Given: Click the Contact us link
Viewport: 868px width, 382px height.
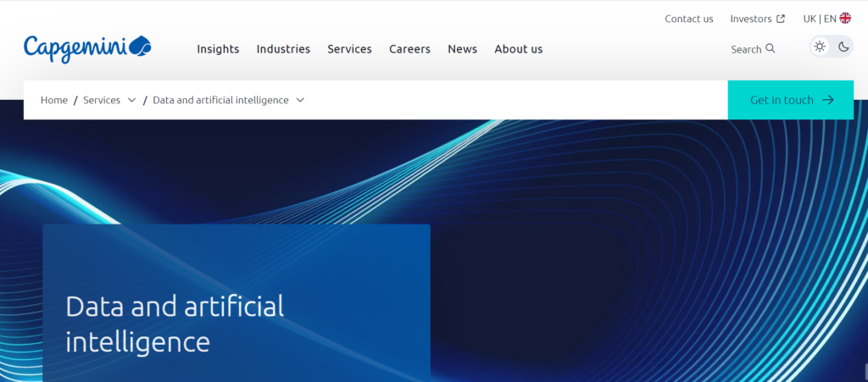Looking at the screenshot, I should pyautogui.click(x=689, y=19).
